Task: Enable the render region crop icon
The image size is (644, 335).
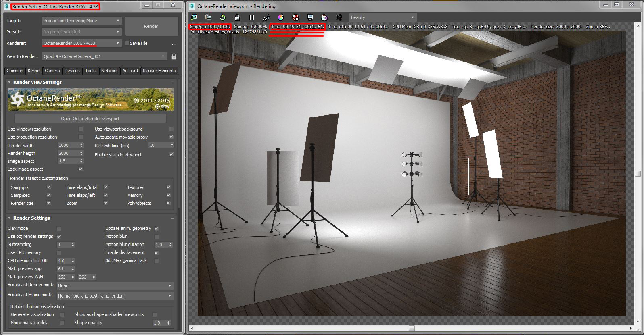Action: tap(324, 17)
